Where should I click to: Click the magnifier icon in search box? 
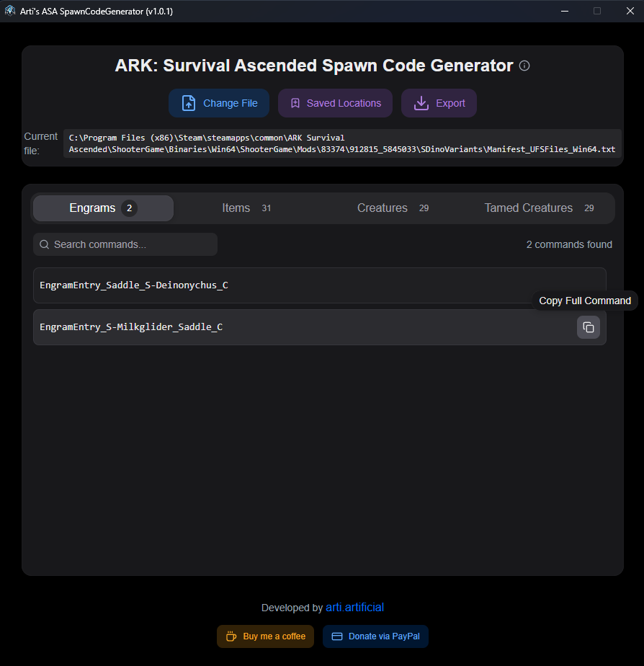(44, 244)
